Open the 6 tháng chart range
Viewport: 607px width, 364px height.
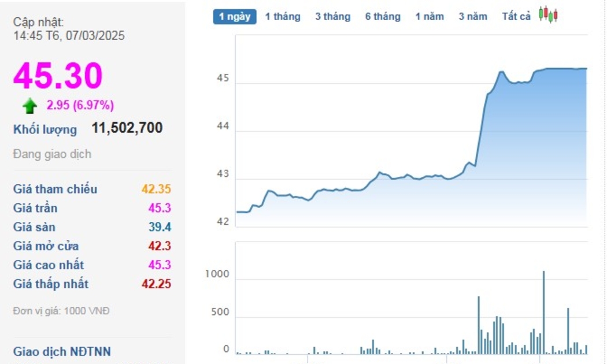click(382, 17)
